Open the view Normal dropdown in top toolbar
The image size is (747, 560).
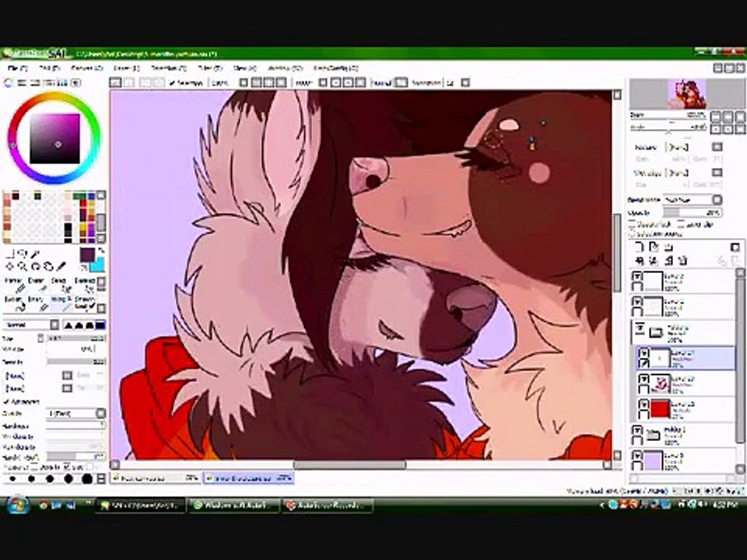389,83
